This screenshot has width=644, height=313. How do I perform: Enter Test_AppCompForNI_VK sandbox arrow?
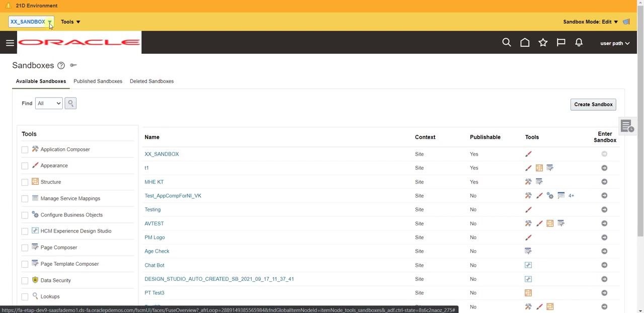point(604,196)
